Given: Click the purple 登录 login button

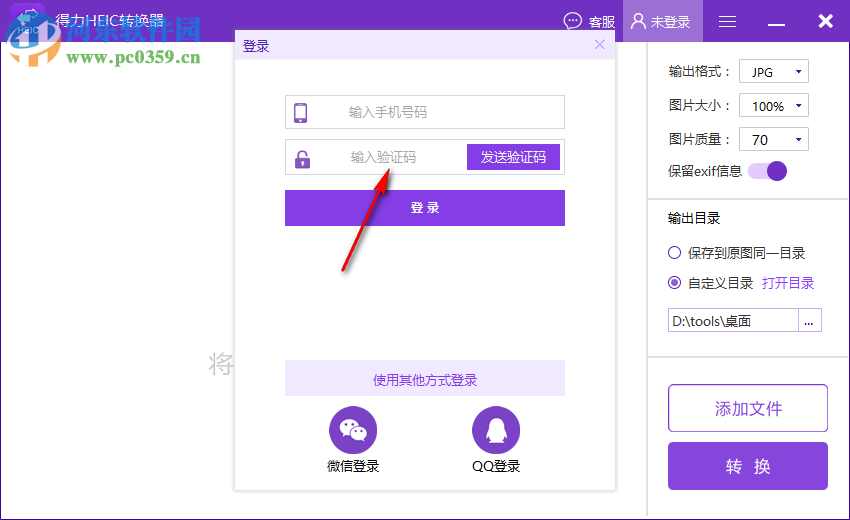Looking at the screenshot, I should (425, 208).
